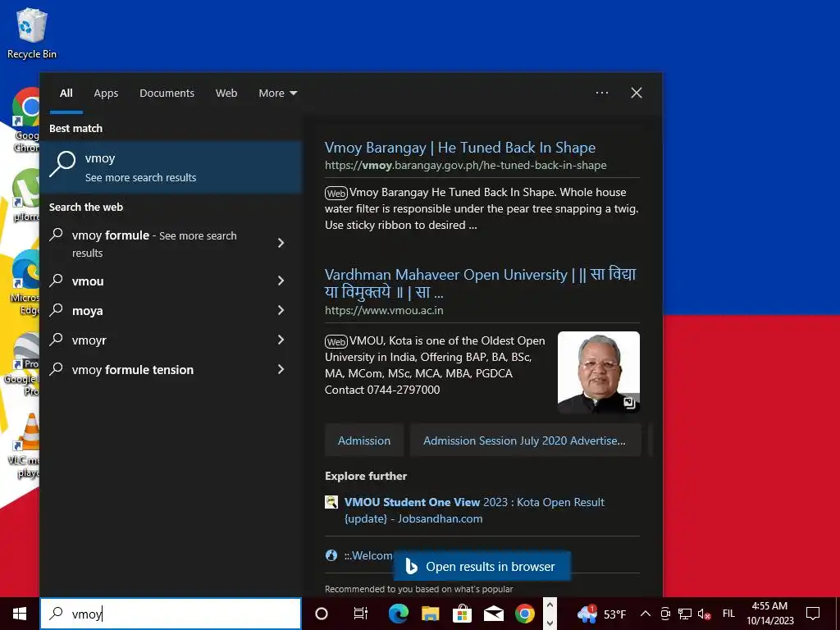The image size is (840, 630).
Task: Select best match vmoy search result
Action: 171,167
